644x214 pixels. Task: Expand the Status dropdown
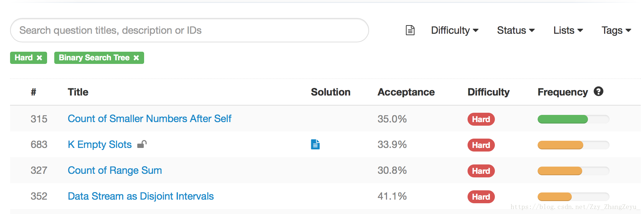[516, 31]
